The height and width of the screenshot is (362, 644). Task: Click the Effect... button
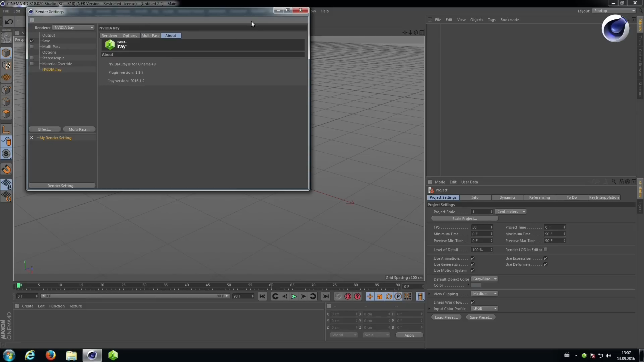click(44, 129)
